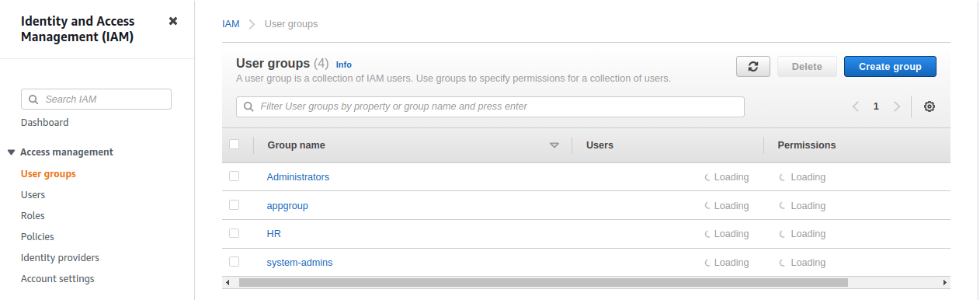Open Account settings in sidebar
Screen dimensions: 980x300
57,279
